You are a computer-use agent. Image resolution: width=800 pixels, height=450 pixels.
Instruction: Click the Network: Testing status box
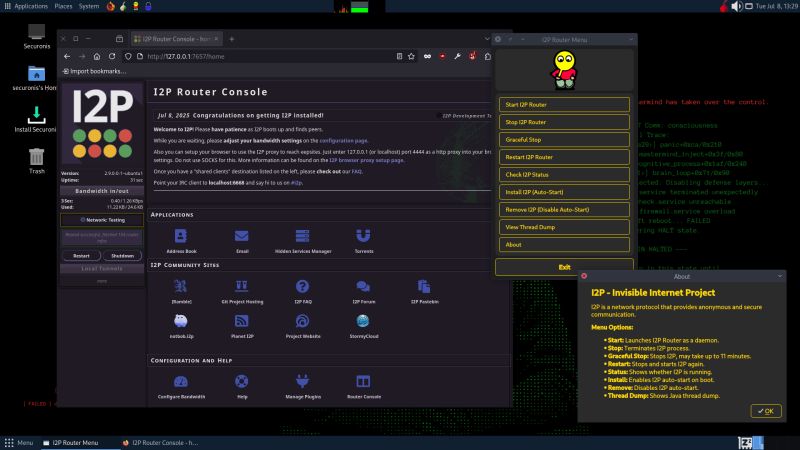[x=102, y=220]
